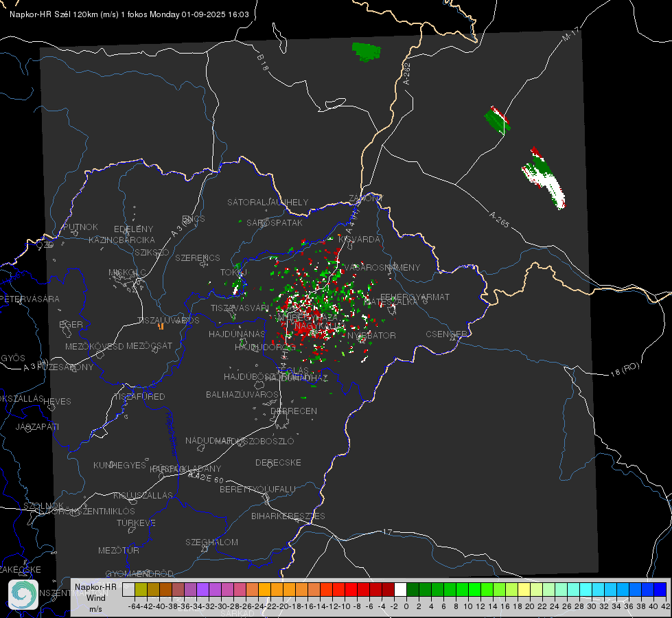Image resolution: width=672 pixels, height=618 pixels.
Task: Select the MEZOCSAT town label
Action: point(149,345)
